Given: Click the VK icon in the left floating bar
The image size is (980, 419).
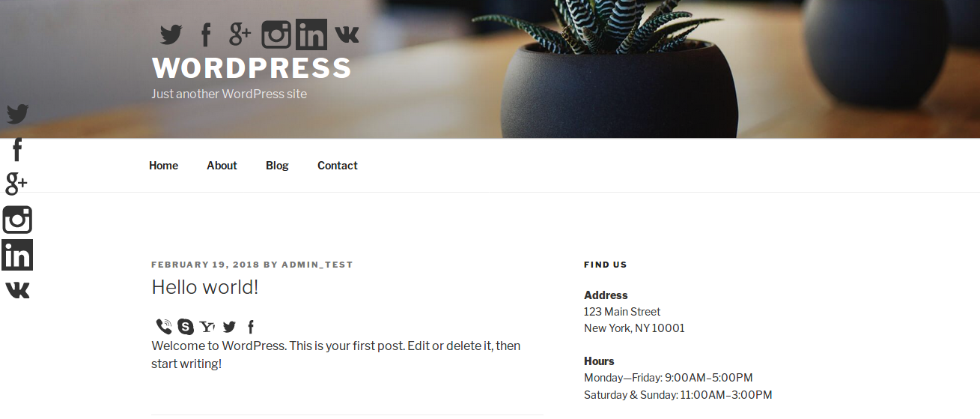Looking at the screenshot, I should click(x=17, y=290).
